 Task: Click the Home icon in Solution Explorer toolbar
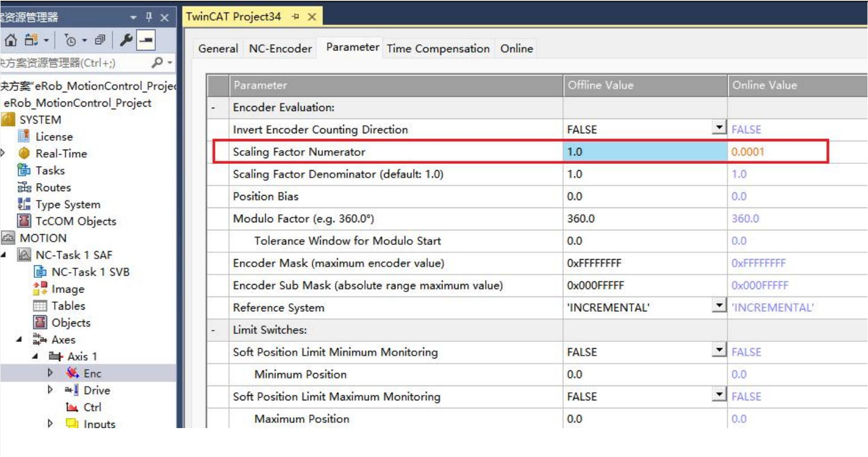(11, 40)
